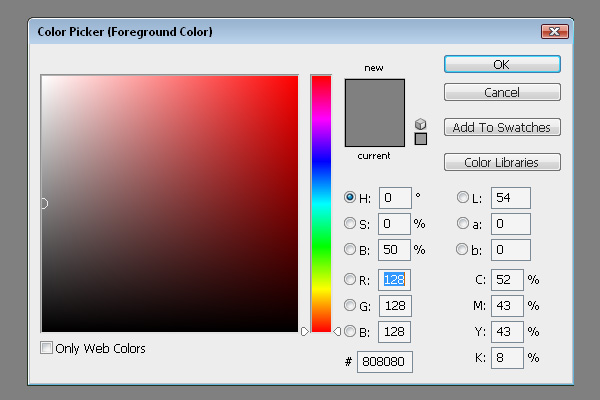Click the small web-safe color swatch below cube
Screen dimensions: 600x400
click(420, 139)
